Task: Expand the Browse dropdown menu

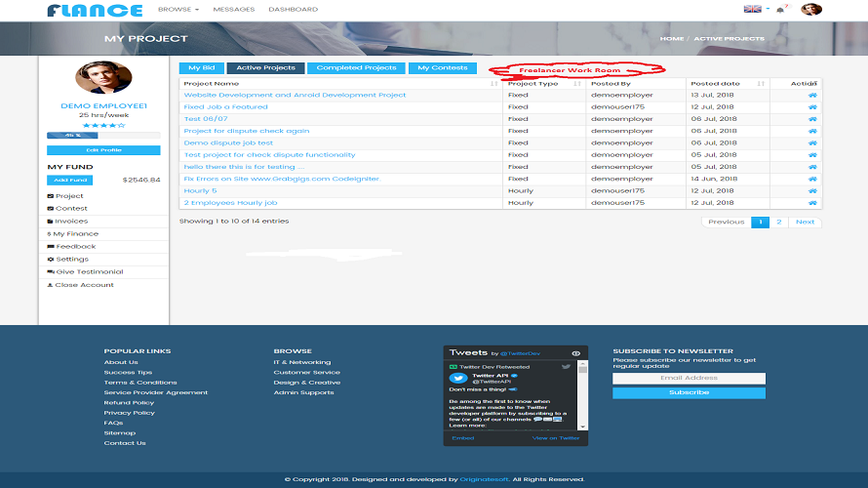Action: pos(178,10)
